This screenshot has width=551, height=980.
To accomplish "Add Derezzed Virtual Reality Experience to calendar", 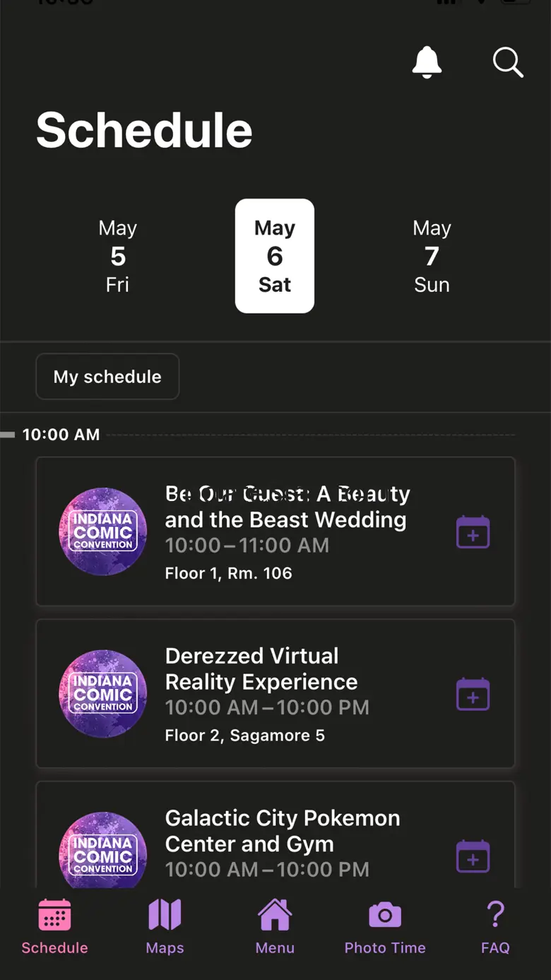I will 473,694.
